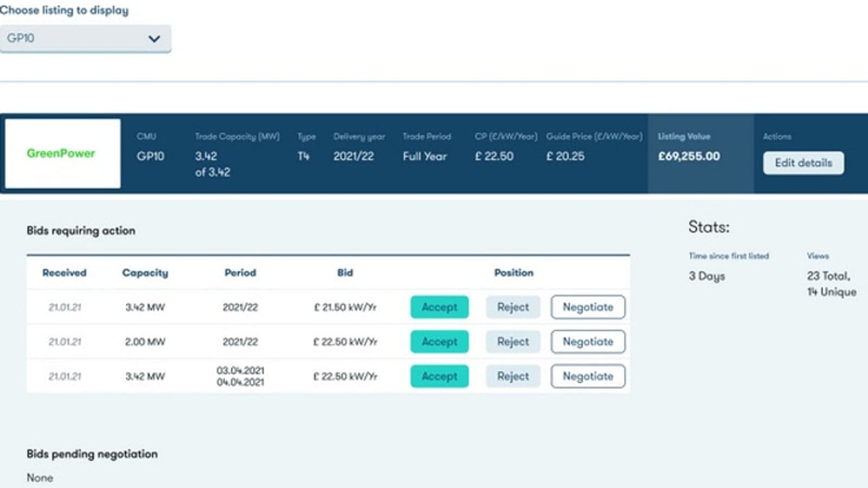Click the Stats: heading
Screen dimensions: 868x488
[x=709, y=227]
